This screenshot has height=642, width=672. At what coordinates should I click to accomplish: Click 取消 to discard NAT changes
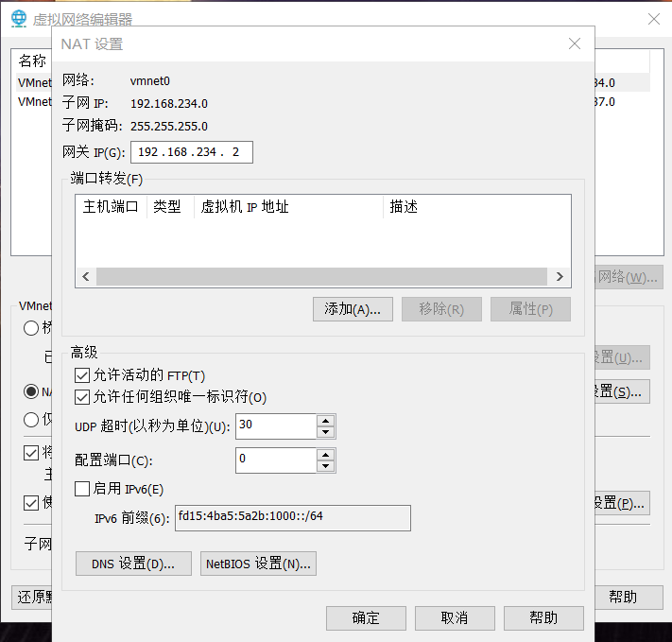coord(455,618)
